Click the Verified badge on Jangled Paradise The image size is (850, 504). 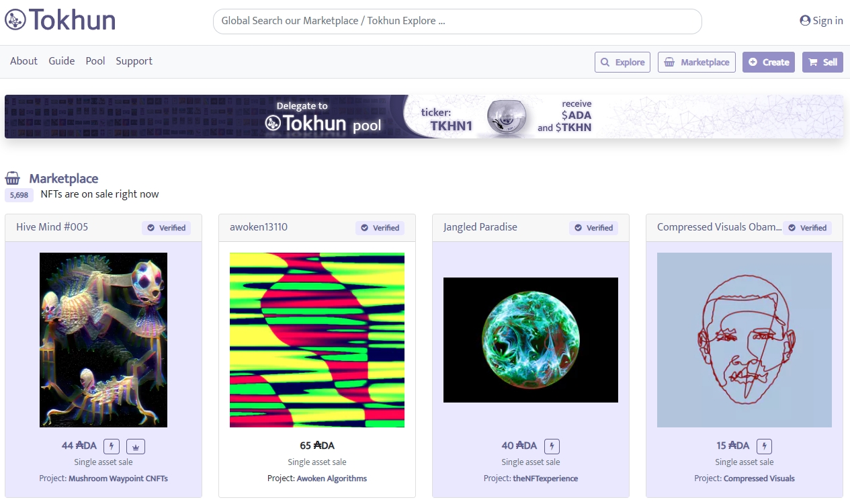(x=593, y=228)
